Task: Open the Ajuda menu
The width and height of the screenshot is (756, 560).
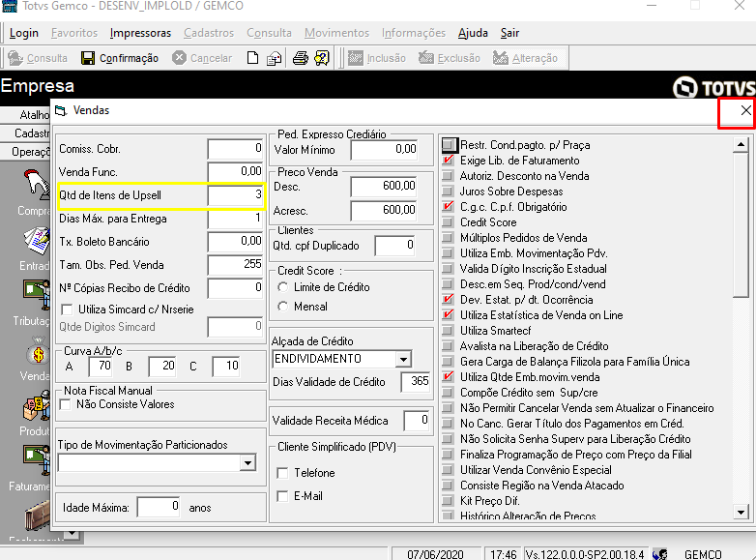Action: (473, 33)
